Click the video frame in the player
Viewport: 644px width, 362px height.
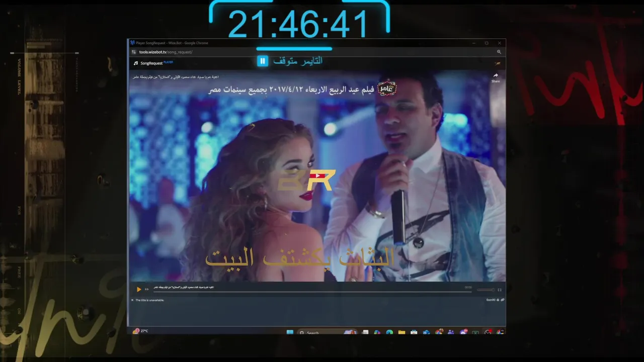[317, 176]
